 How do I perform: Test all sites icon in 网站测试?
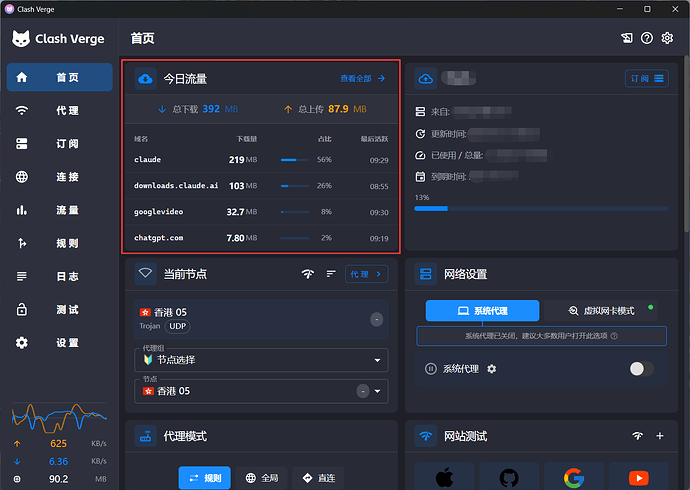638,436
